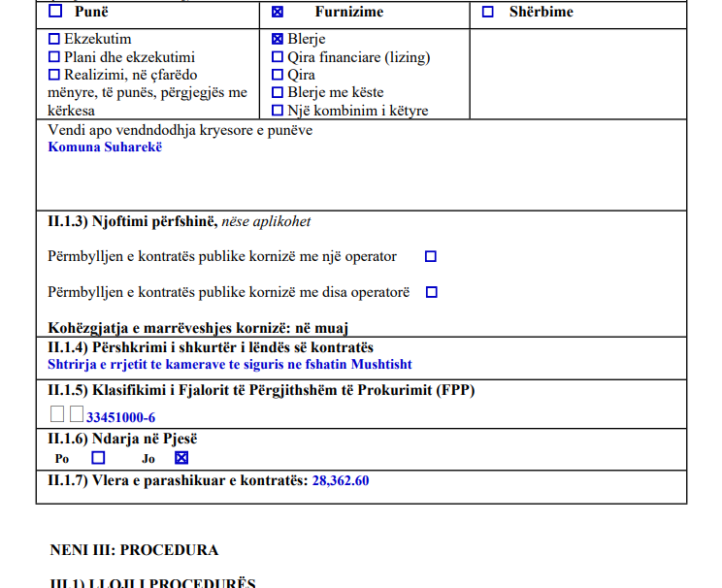Click the contract value 28,362.60
Screen dimensions: 722x588
341,480
